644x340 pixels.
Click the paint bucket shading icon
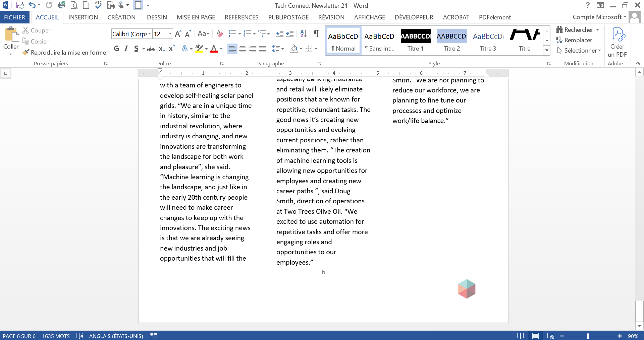coord(294,49)
